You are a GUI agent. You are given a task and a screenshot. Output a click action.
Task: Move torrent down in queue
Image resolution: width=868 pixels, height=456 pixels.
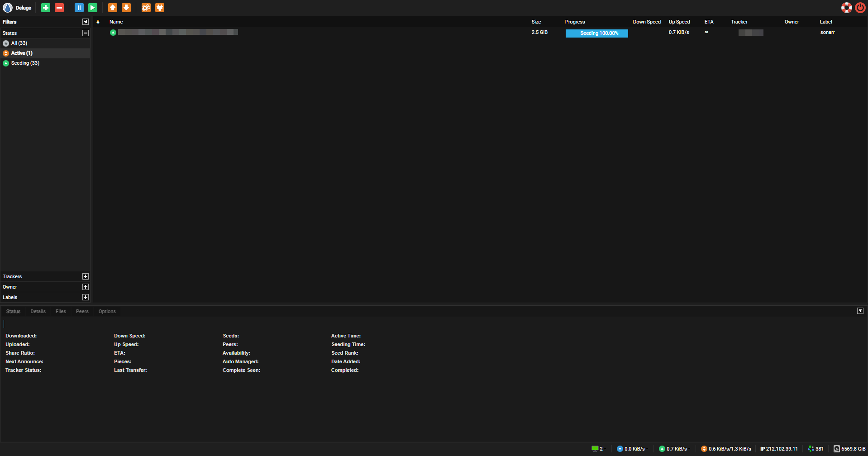pyautogui.click(x=126, y=8)
